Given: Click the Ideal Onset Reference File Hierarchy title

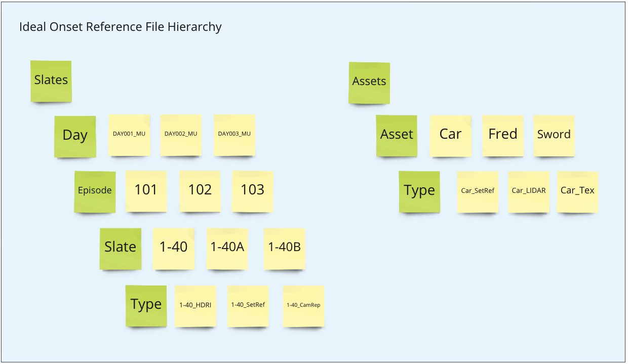Looking at the screenshot, I should point(121,27).
